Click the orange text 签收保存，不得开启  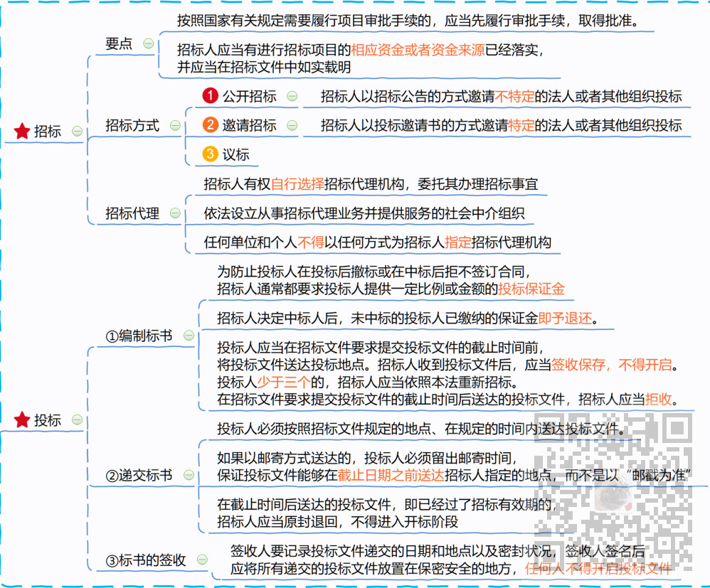[x=611, y=364]
